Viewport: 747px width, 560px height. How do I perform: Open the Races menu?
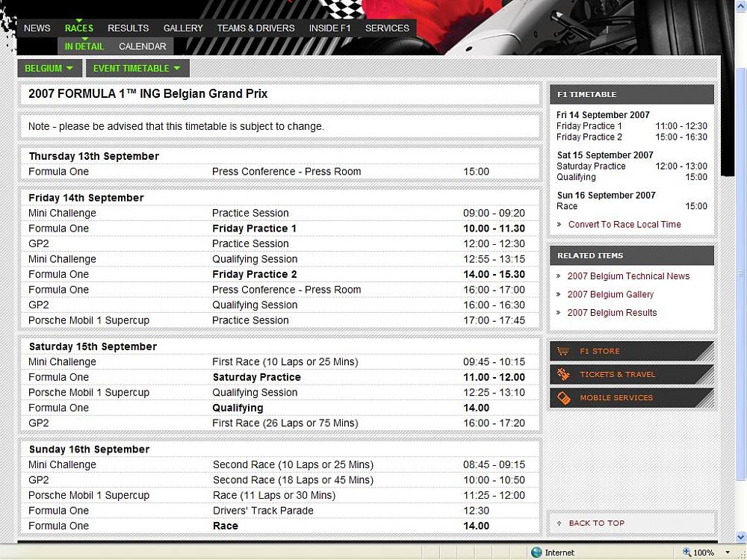click(79, 28)
